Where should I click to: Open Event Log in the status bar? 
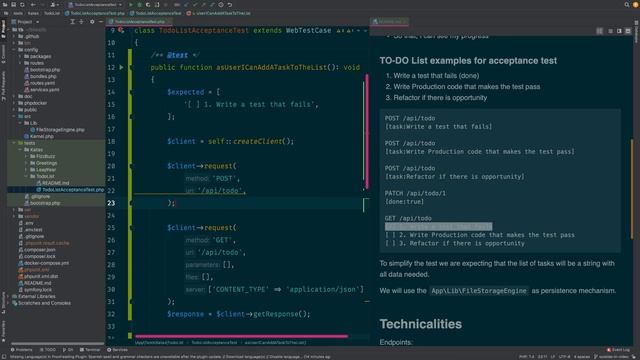tap(618, 350)
